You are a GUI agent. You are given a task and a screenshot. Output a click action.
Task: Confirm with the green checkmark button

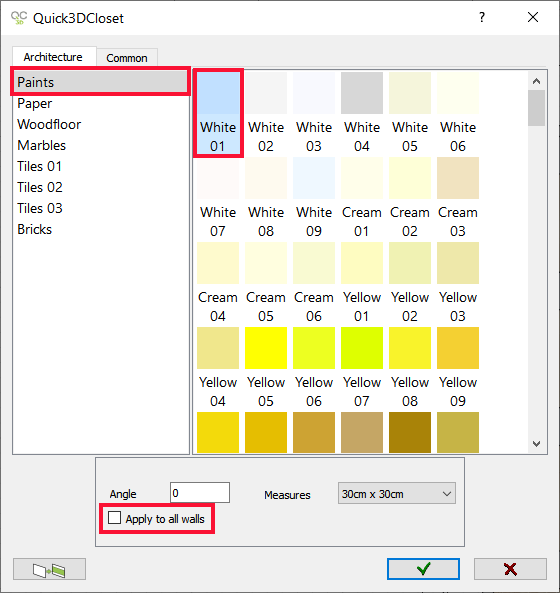pos(423,568)
